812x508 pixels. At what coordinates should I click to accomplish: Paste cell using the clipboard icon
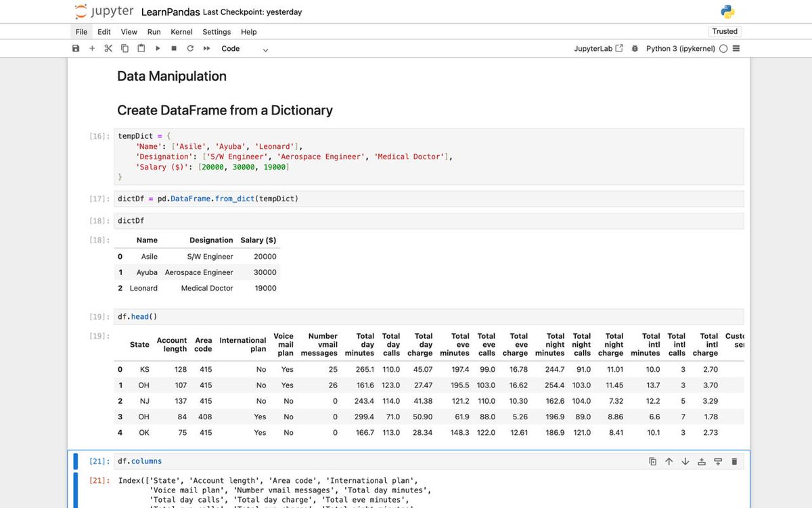click(141, 49)
